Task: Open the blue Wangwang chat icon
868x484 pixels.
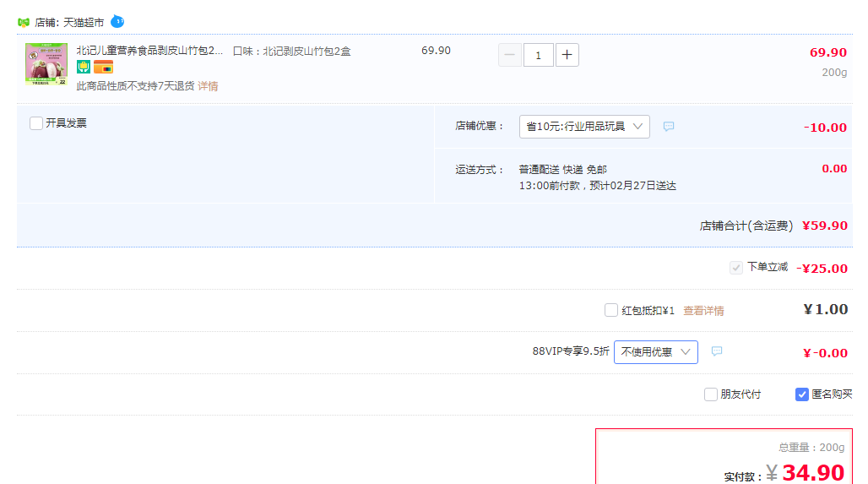Action: click(x=117, y=22)
